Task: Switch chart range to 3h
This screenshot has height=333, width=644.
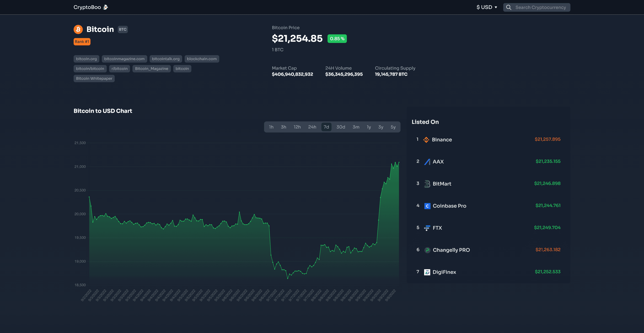Action: coord(283,127)
